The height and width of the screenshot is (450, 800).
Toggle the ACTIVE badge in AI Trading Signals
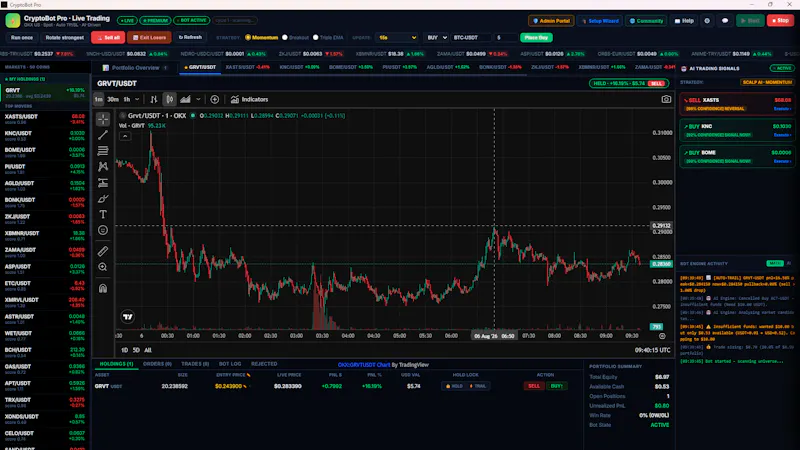point(783,68)
